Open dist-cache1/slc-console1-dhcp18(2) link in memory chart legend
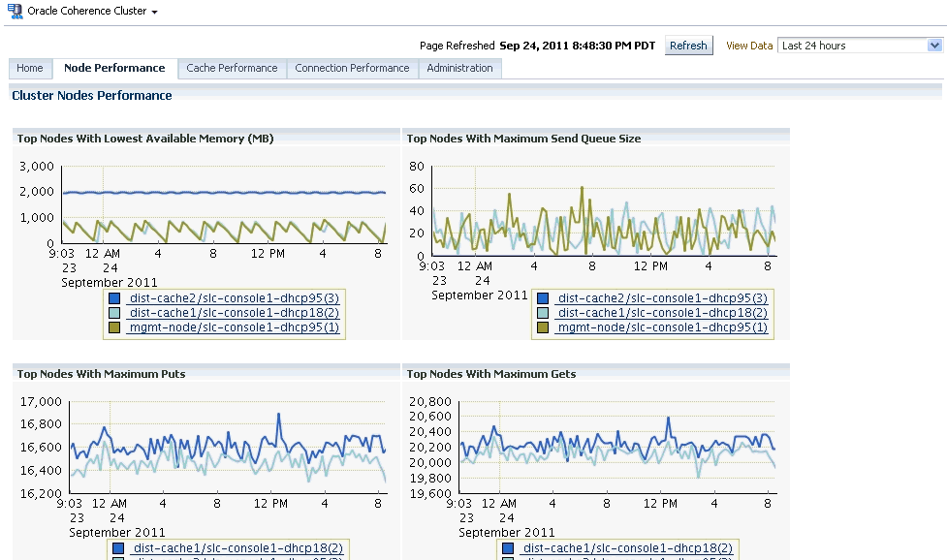947x560 pixels. coord(235,313)
